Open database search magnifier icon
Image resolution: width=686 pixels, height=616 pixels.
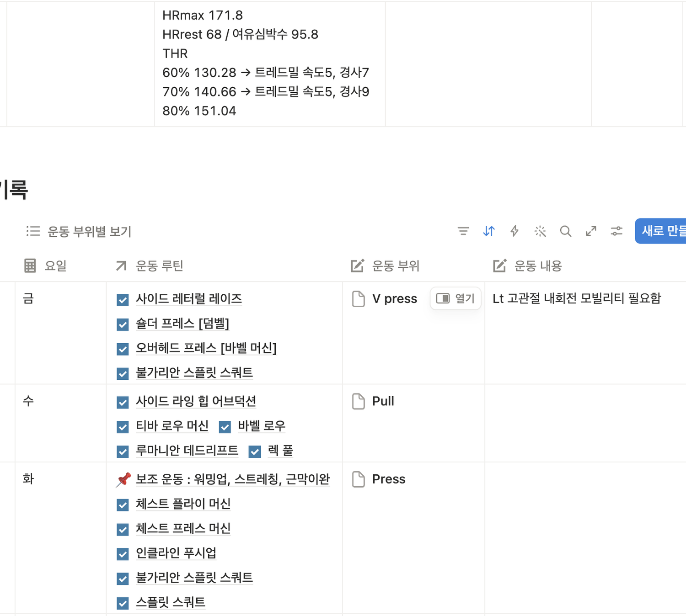click(x=566, y=231)
